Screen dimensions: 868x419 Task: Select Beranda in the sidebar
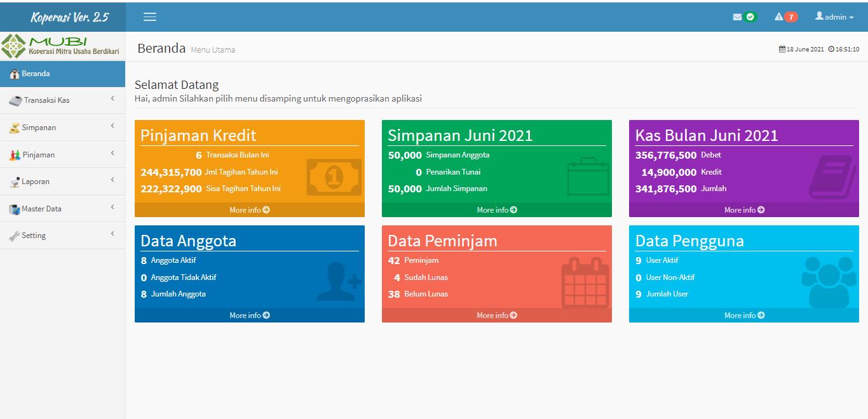coord(62,74)
